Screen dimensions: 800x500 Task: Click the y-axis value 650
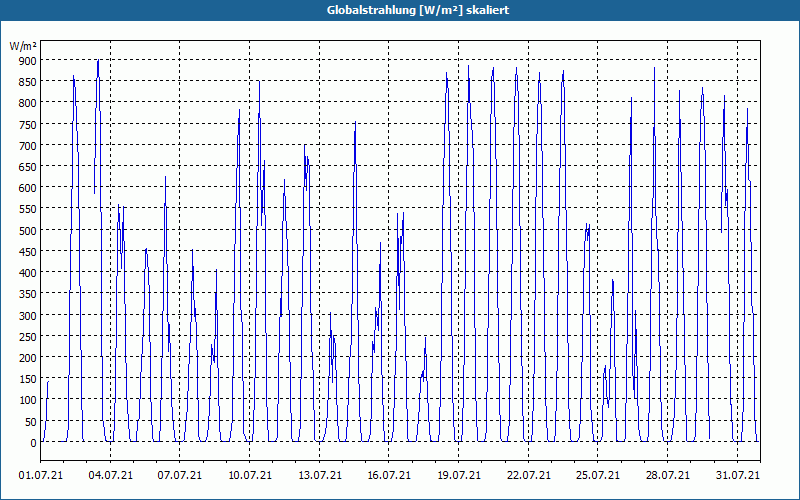28,166
